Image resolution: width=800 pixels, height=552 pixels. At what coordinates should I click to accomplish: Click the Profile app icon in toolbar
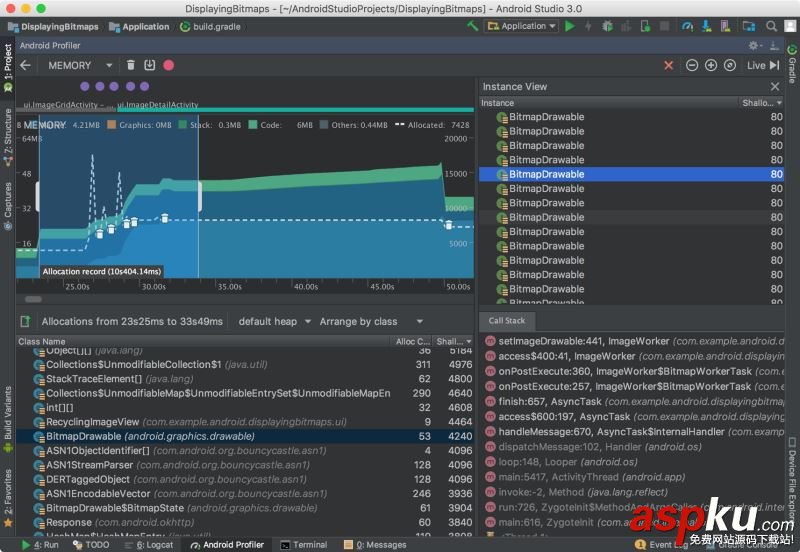pyautogui.click(x=626, y=26)
